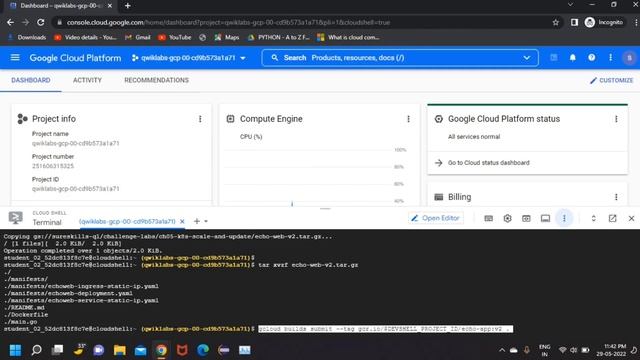Bookmark this page with the star icon
This screenshot has height=360, width=640.
[x=556, y=22]
